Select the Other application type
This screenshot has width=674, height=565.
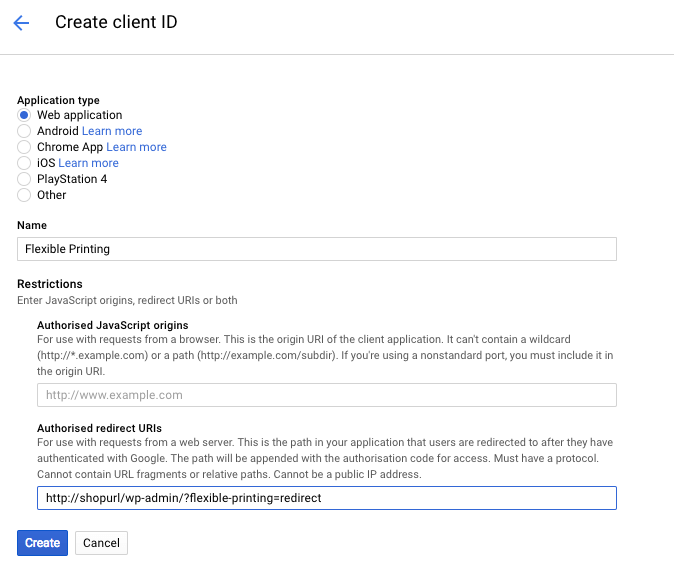coord(24,195)
